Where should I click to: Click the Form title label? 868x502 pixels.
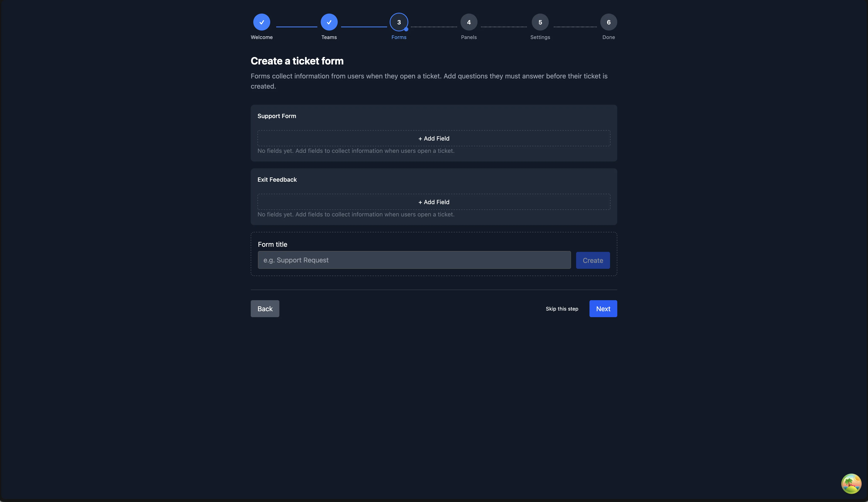272,244
